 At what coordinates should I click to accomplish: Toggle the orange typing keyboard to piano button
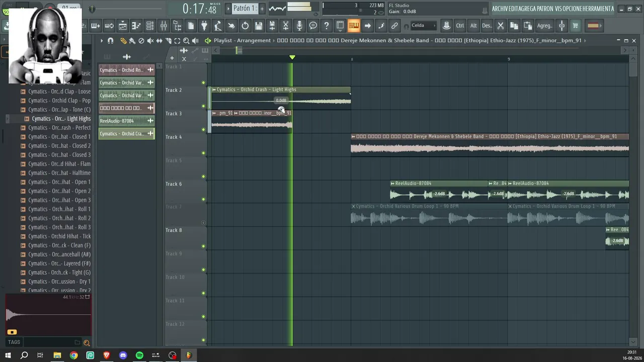(x=354, y=26)
